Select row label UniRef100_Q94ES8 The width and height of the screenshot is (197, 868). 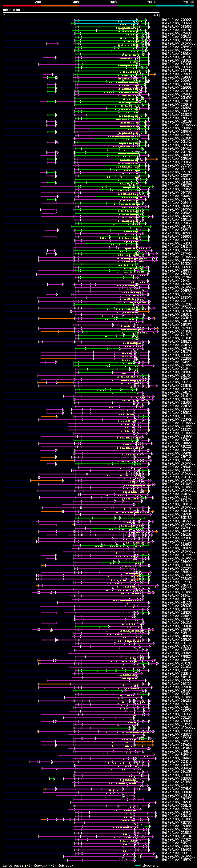coord(177,291)
